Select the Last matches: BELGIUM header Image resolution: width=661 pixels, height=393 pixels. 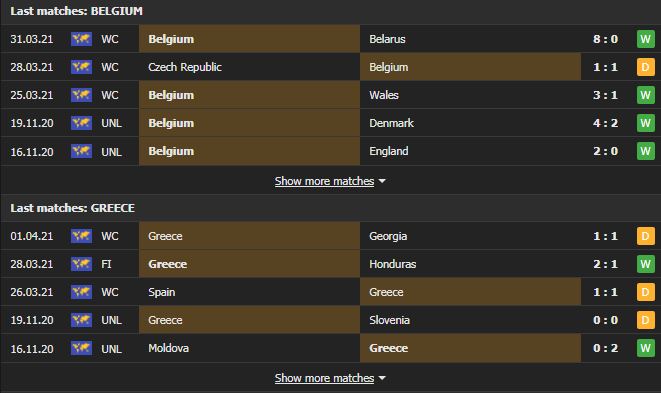pyautogui.click(x=76, y=11)
